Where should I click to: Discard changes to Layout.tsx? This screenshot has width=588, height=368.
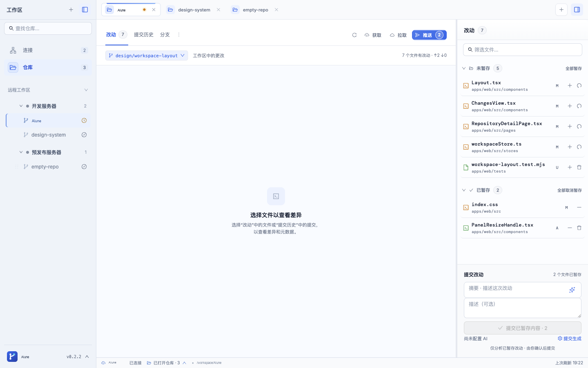[579, 85]
